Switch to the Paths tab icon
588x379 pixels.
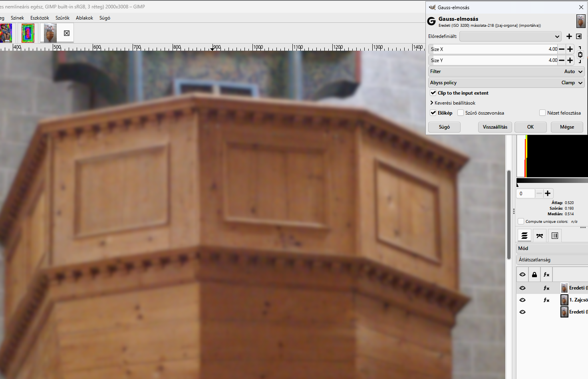coord(540,236)
